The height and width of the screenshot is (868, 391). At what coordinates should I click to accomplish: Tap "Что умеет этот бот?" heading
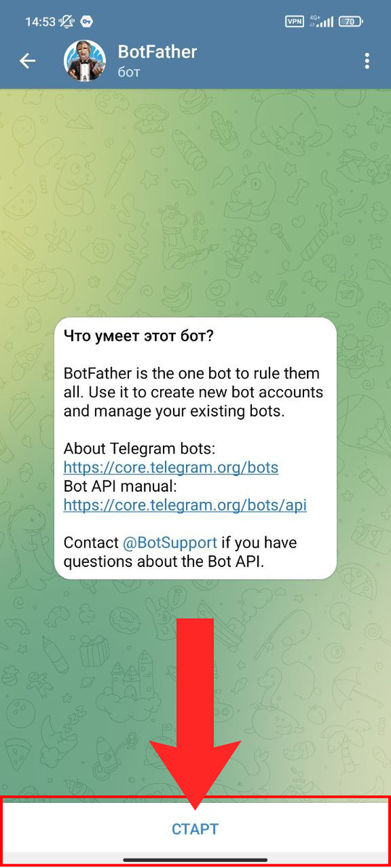click(139, 336)
